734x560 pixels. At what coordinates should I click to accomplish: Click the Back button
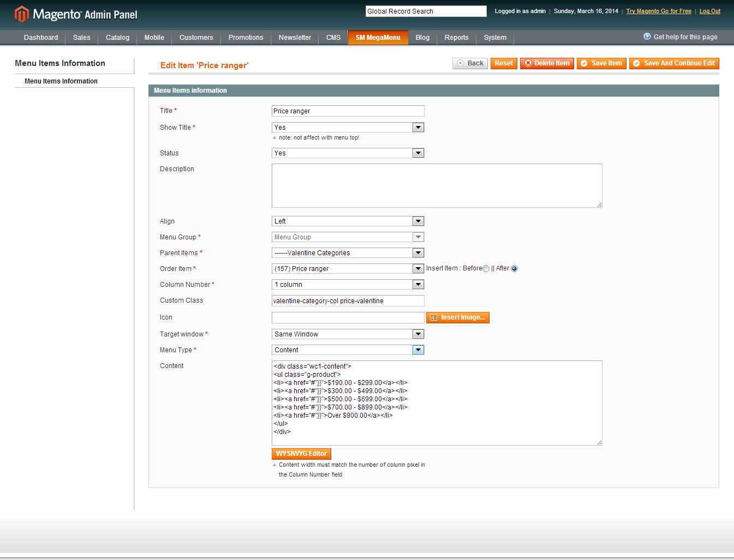pos(470,63)
